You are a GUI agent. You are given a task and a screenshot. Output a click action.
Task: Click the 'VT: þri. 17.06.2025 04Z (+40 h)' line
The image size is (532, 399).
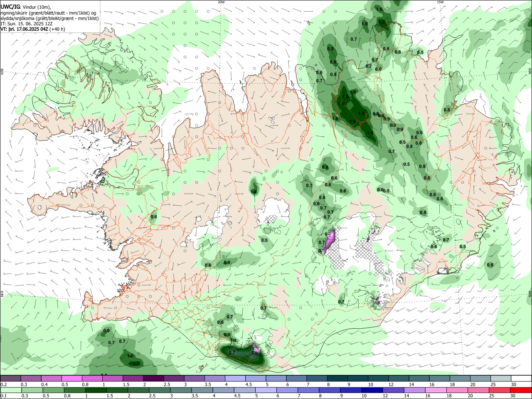[33, 29]
